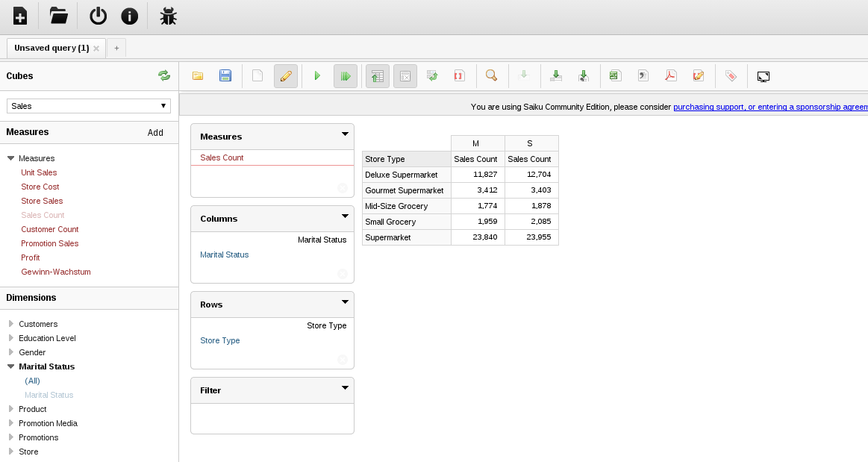Image resolution: width=868 pixels, height=462 pixels.
Task: Click Add next to Measures
Action: pos(155,132)
